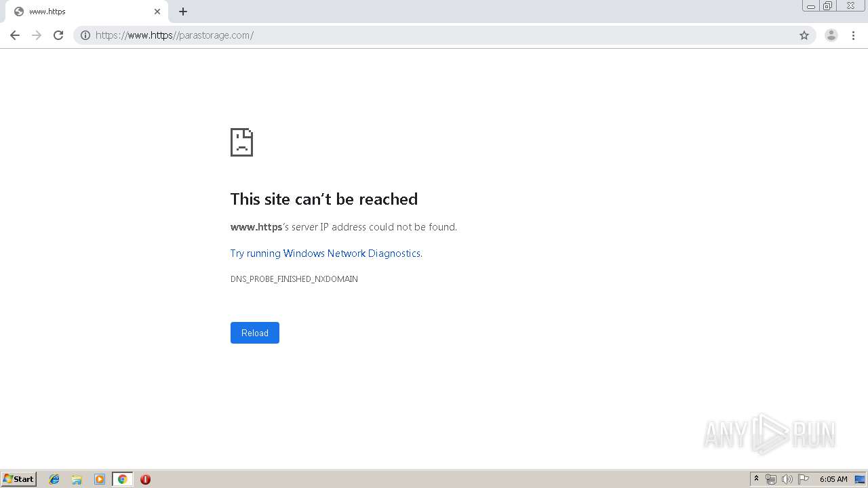Restore down the Chrome window
The width and height of the screenshot is (868, 488).
click(x=827, y=6)
